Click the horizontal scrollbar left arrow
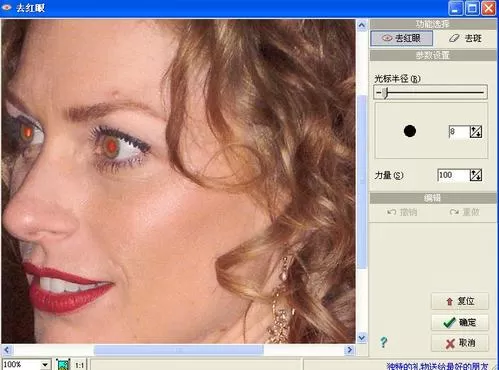 tap(7, 350)
